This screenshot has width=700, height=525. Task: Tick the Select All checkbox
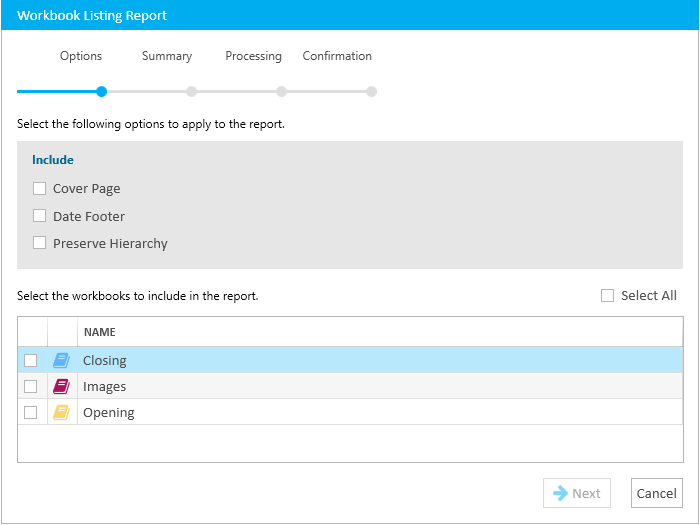[607, 296]
